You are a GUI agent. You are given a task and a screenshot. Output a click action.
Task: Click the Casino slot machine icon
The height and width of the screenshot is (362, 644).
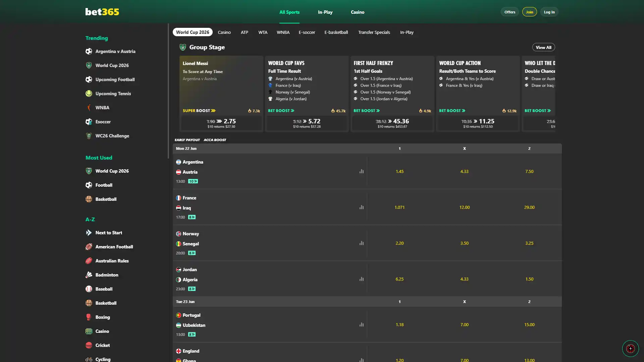(89, 331)
